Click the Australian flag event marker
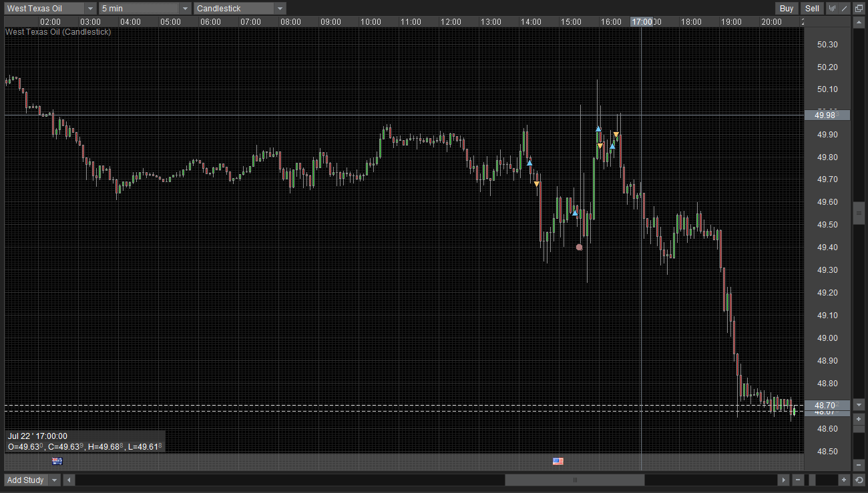Viewport: 868px width, 493px height. [x=57, y=461]
